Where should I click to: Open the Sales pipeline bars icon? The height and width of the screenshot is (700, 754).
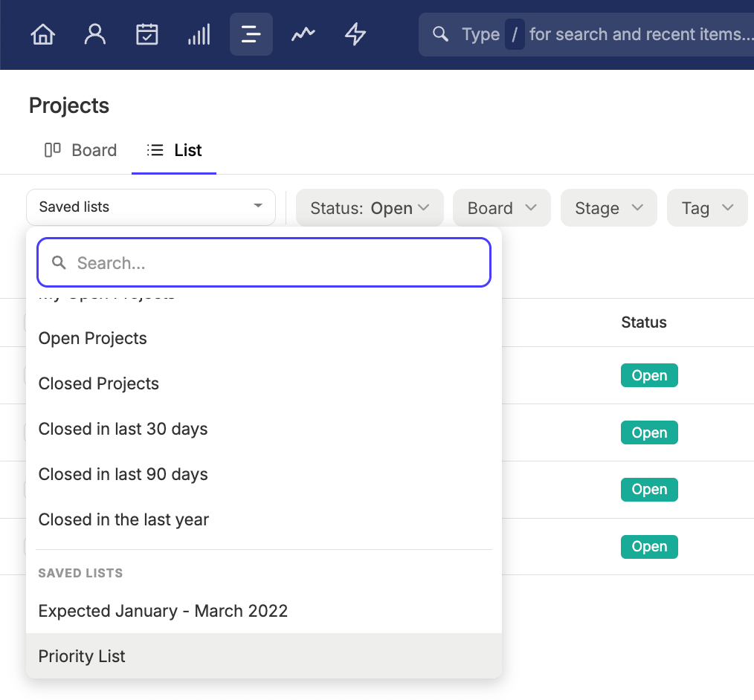(x=199, y=35)
